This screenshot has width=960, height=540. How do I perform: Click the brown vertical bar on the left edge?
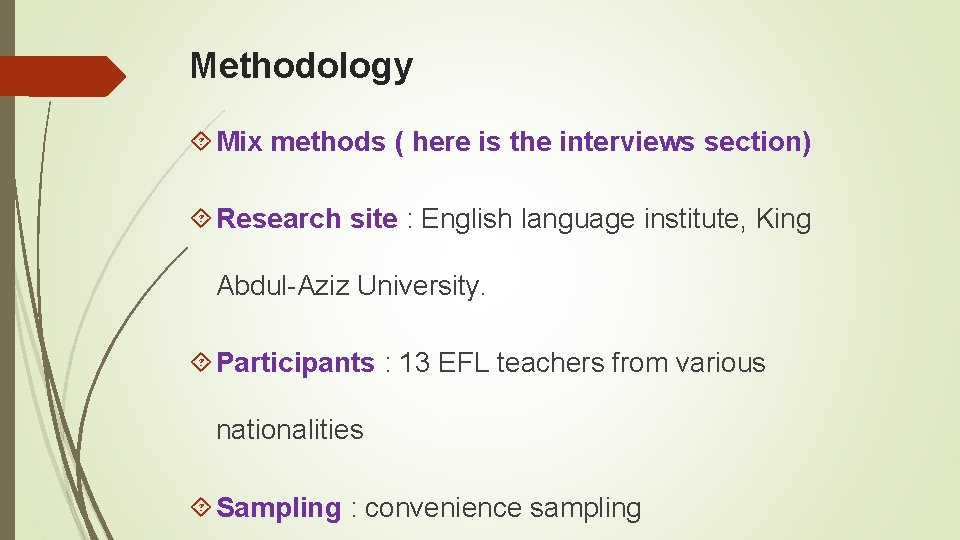(x=7, y=270)
